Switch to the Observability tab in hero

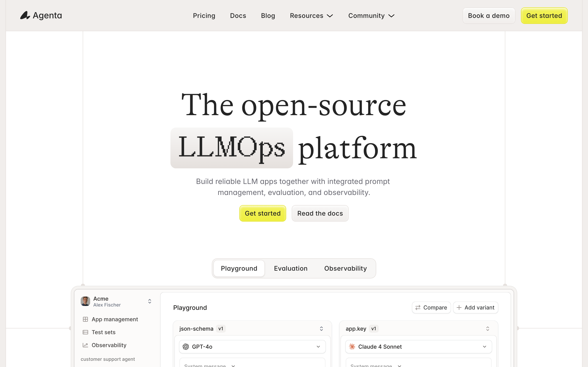point(345,268)
